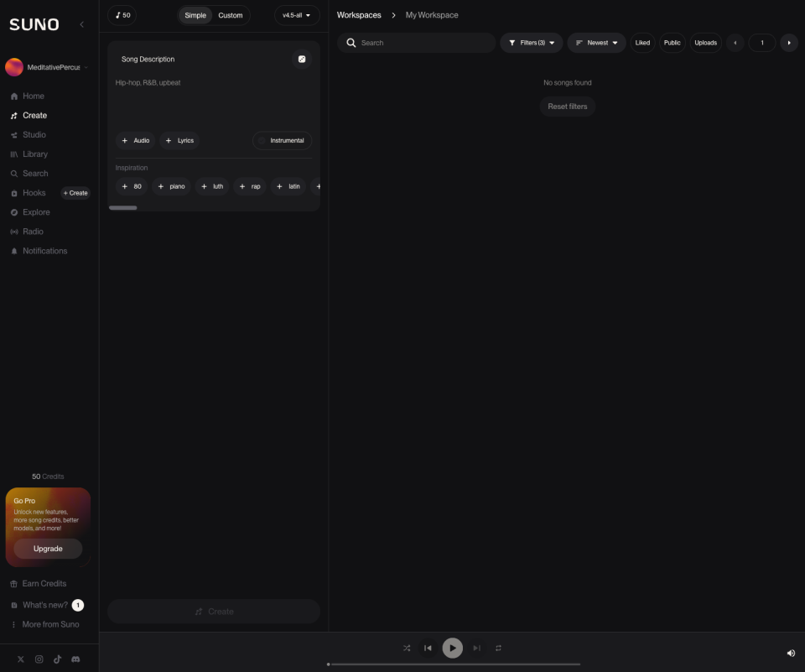Skip to previous track

coord(428,648)
